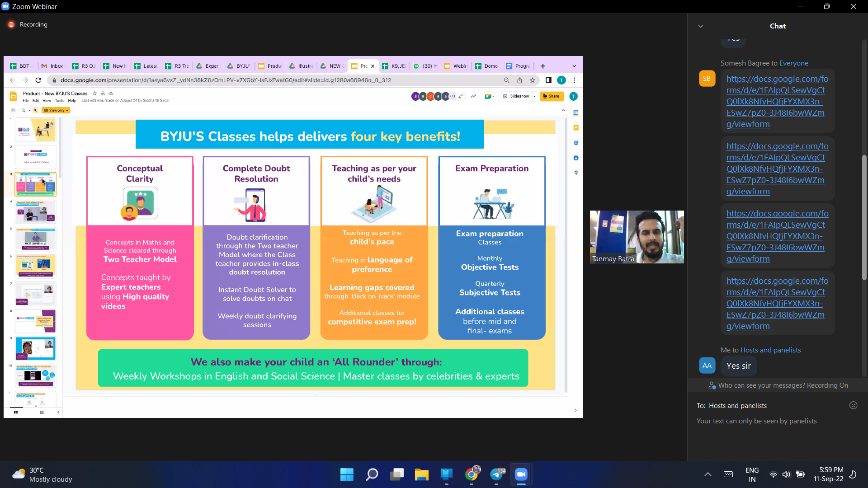
Task: Open the emoji picker in chat
Action: pos(853,405)
